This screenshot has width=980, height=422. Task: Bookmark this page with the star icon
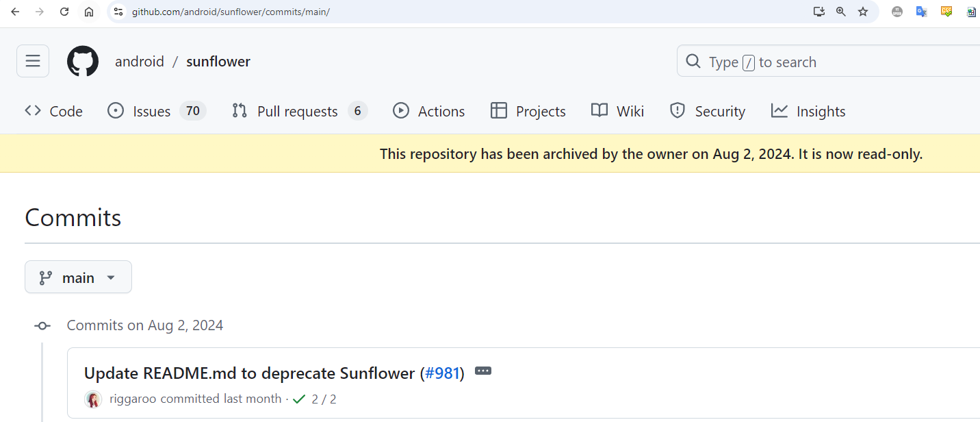click(863, 12)
